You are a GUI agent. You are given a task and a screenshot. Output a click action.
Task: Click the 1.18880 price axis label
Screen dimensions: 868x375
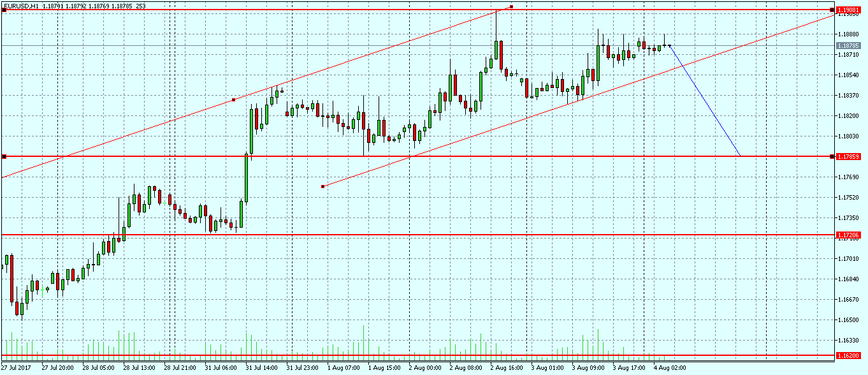pyautogui.click(x=848, y=34)
